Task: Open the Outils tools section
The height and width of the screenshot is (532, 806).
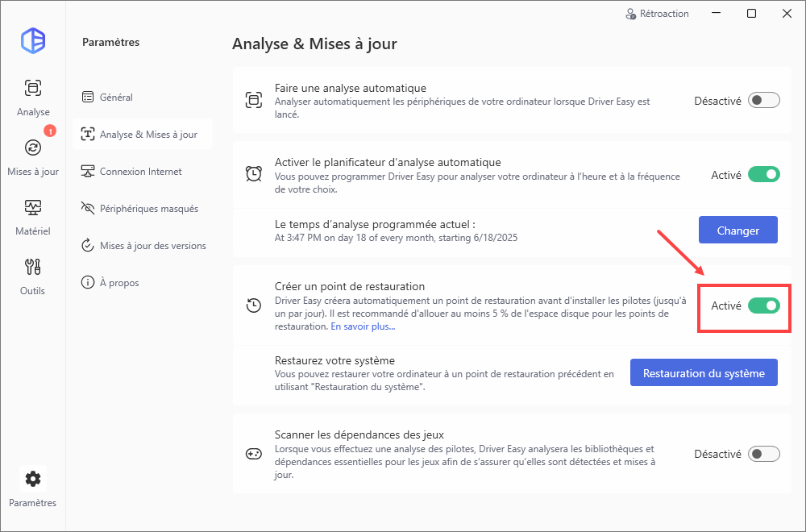Action: [x=33, y=276]
